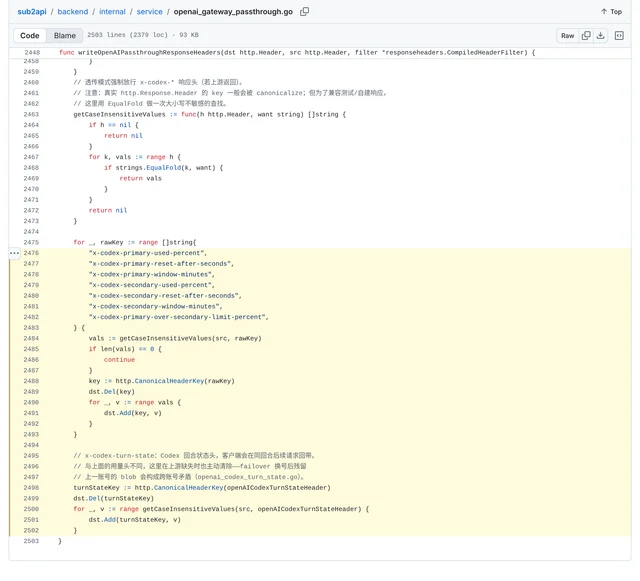Click "return vals" on line 2469
The height and width of the screenshot is (581, 640).
[140, 178]
